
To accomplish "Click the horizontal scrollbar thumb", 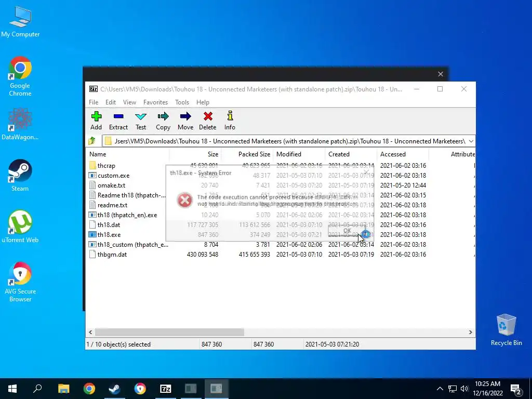I will coord(169,332).
